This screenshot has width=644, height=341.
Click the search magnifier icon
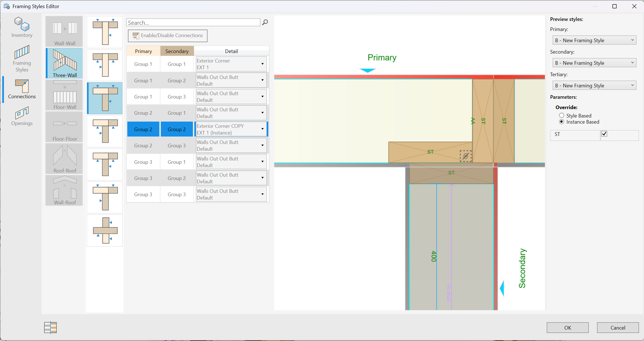(265, 22)
